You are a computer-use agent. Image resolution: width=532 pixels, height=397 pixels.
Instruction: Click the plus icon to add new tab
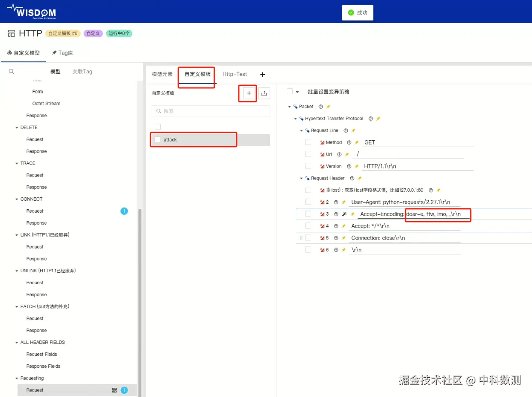263,75
